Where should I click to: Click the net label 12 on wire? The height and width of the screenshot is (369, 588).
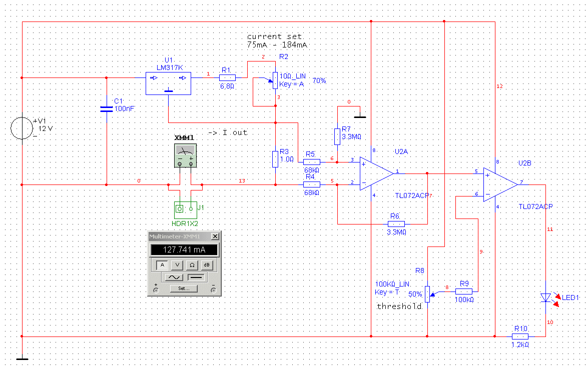pos(499,86)
